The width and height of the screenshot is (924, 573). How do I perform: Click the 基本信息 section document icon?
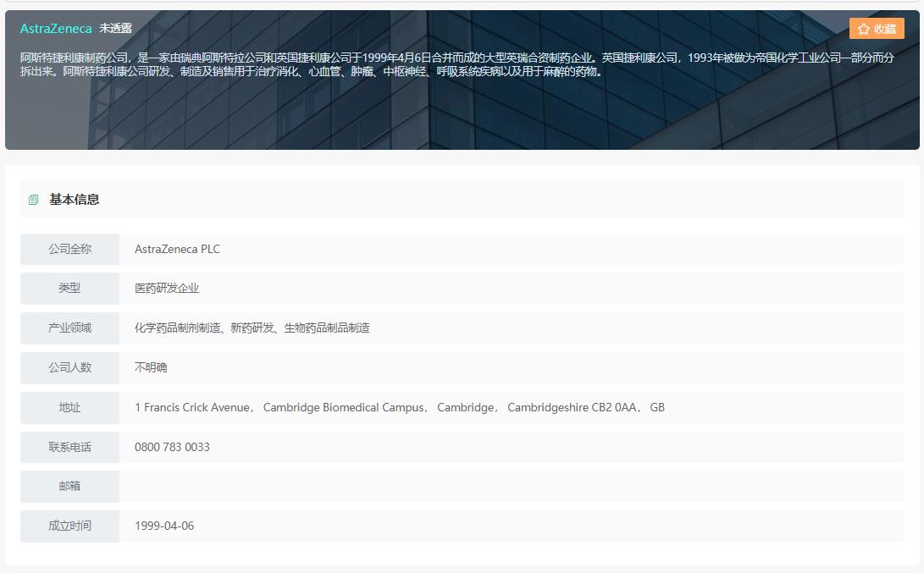coord(34,200)
